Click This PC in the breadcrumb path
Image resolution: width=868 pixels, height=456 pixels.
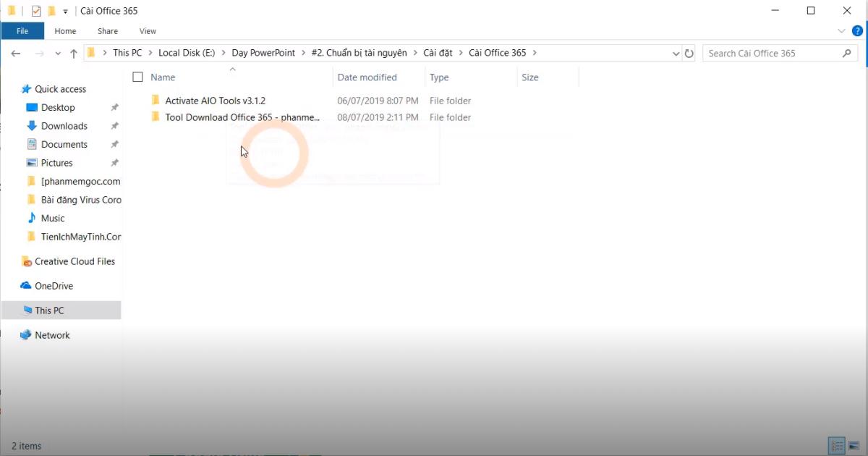click(x=128, y=53)
